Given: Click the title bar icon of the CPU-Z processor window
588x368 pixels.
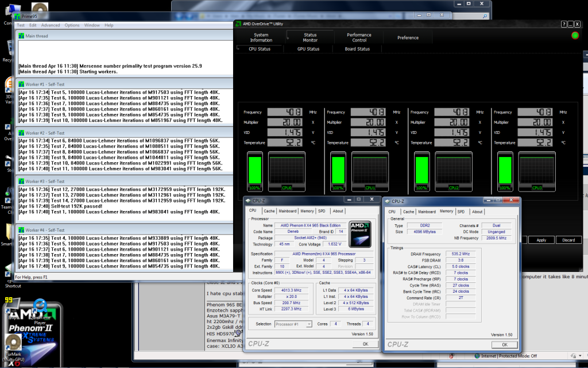Looking at the screenshot, I should 248,201.
